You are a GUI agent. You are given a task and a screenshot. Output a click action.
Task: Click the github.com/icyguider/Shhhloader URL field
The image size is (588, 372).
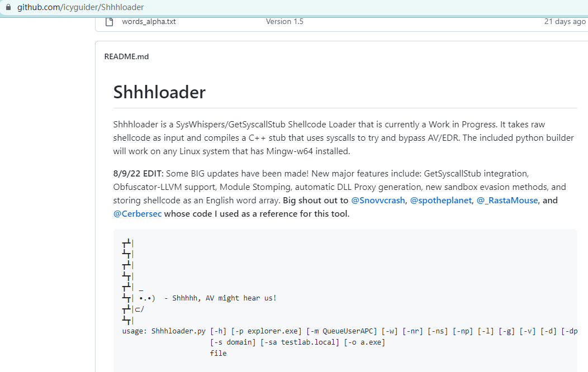(80, 7)
